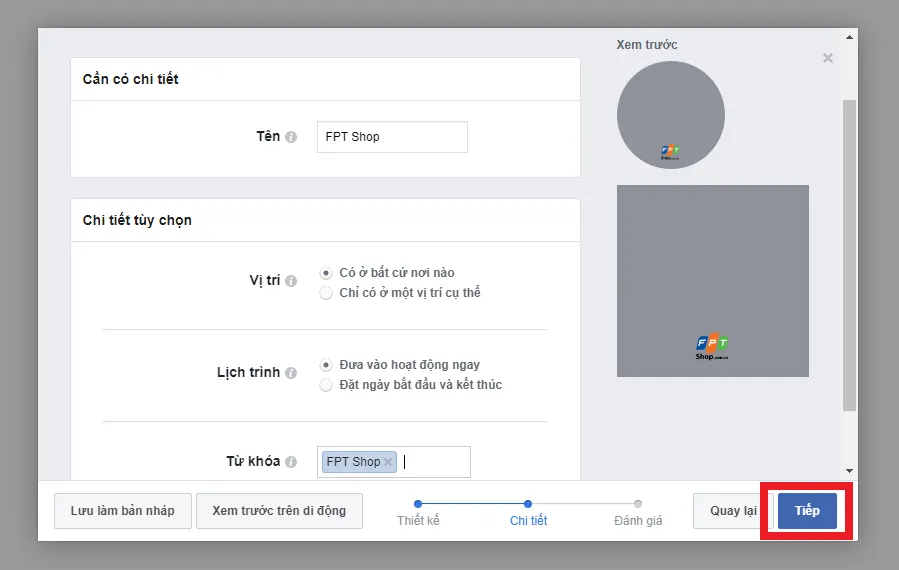Remove the FPT Shop keyword tag
The width and height of the screenshot is (899, 570).
(x=388, y=462)
